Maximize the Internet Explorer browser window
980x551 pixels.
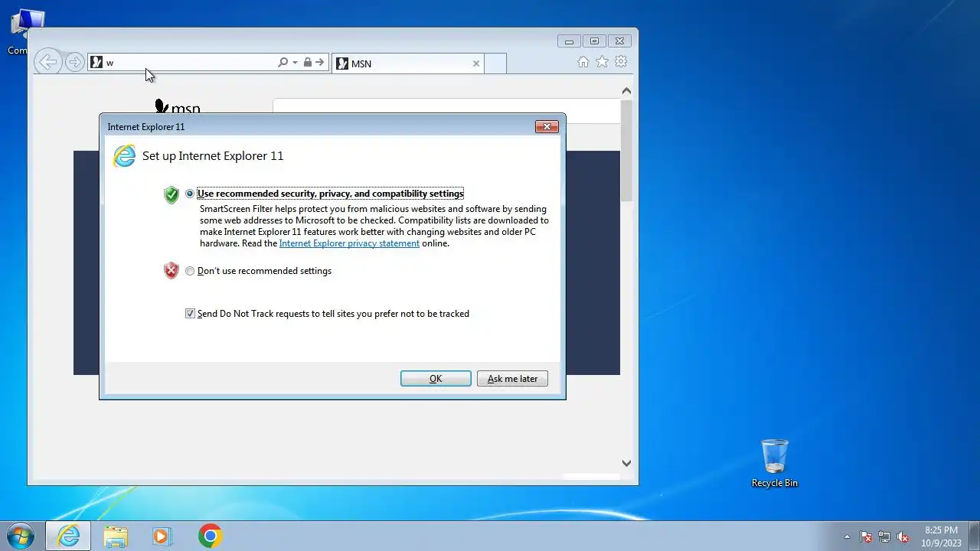[594, 41]
